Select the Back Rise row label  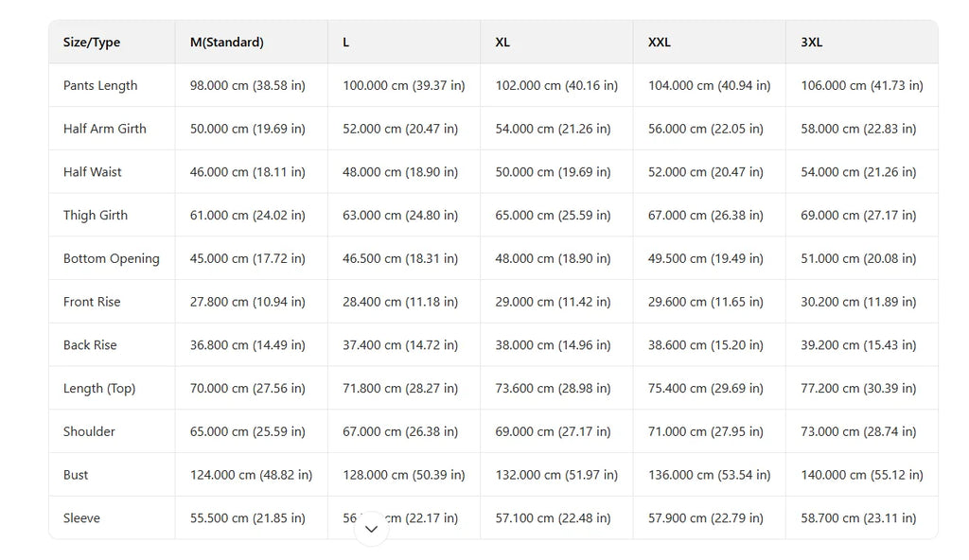(x=90, y=345)
